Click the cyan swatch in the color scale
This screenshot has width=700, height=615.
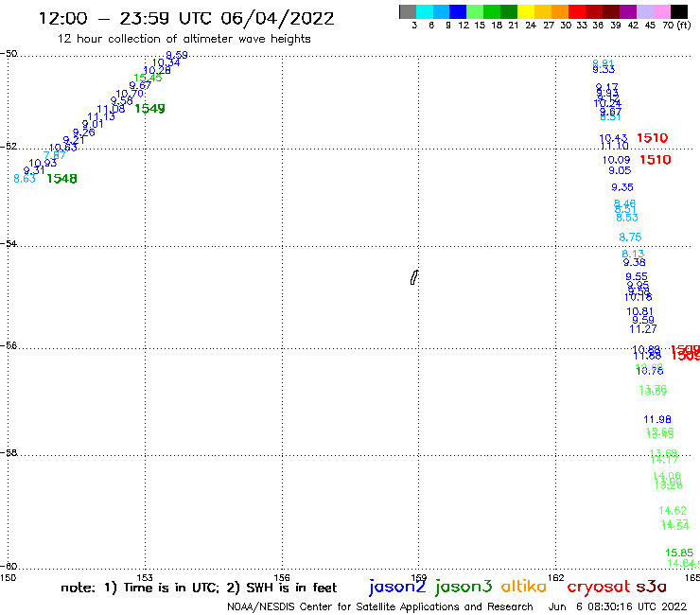point(425,11)
